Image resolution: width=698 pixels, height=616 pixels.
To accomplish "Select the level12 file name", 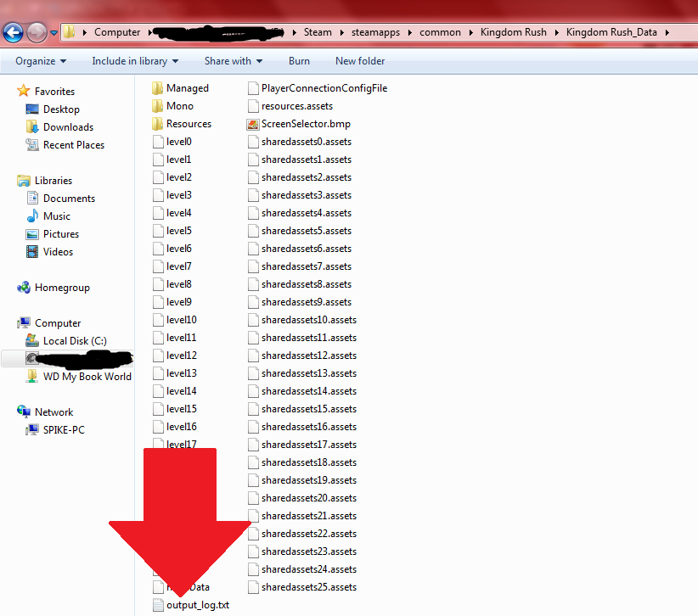I will click(182, 356).
